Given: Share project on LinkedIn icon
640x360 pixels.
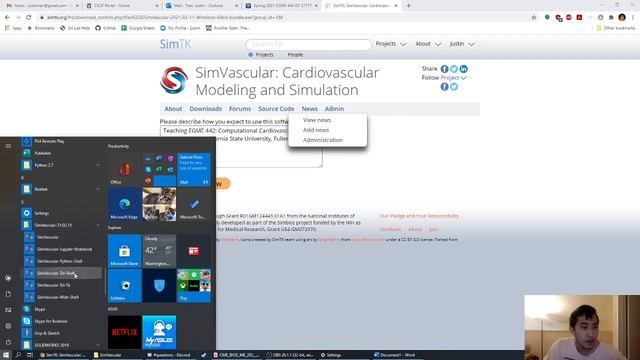Looking at the screenshot, I should [463, 69].
